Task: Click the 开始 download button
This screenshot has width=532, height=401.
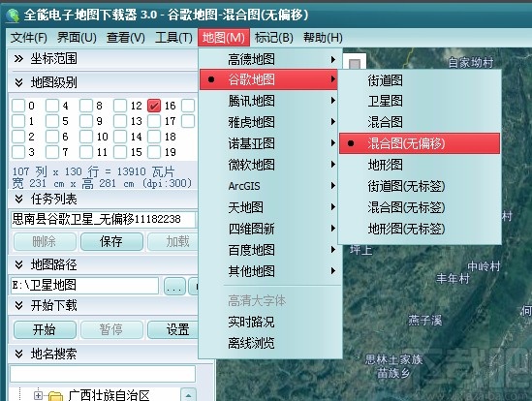Action: pos(45,329)
